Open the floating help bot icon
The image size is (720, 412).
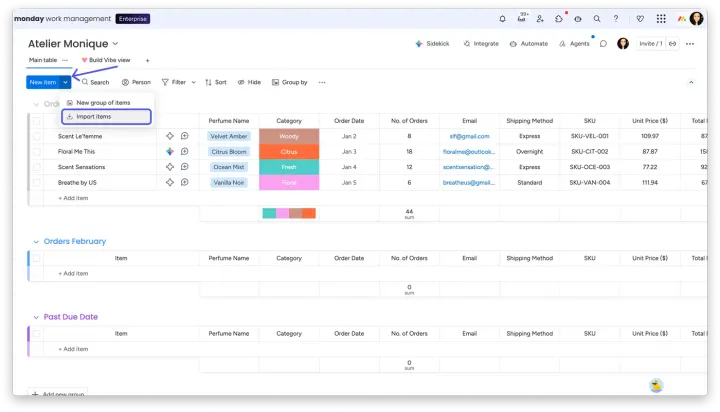tap(656, 385)
